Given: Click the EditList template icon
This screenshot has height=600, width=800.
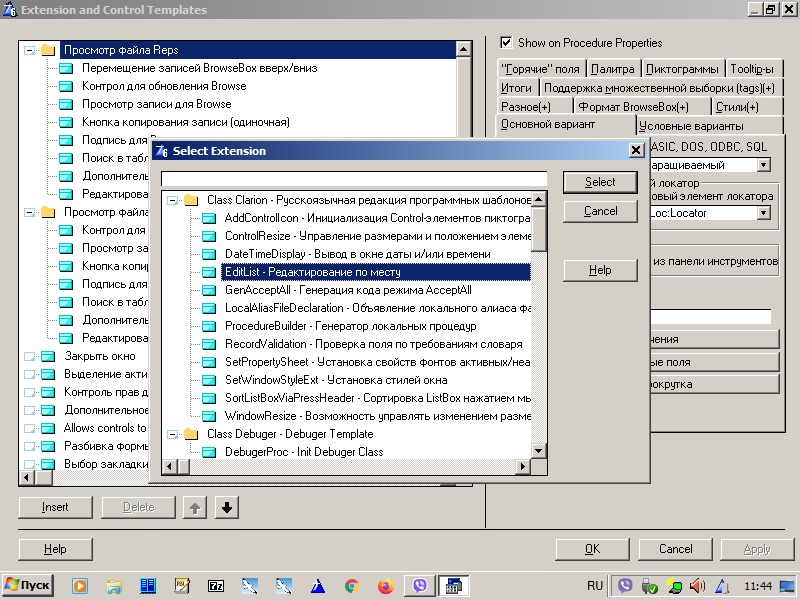Looking at the screenshot, I should coord(208,272).
